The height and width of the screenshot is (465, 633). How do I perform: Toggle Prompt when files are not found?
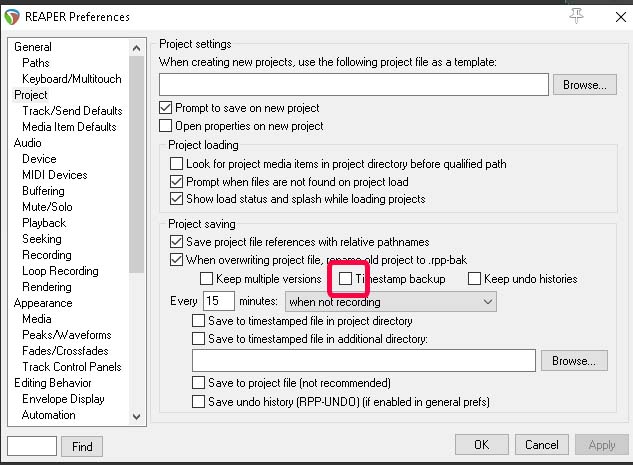[x=176, y=182]
